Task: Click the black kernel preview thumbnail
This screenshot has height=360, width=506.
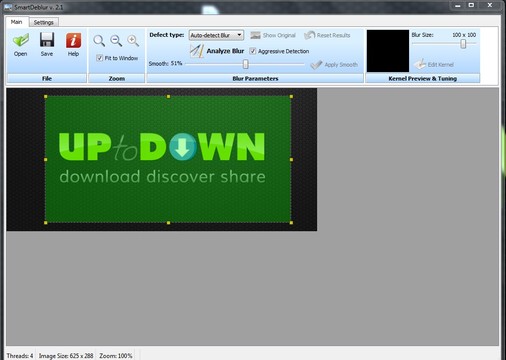Action: (x=388, y=51)
